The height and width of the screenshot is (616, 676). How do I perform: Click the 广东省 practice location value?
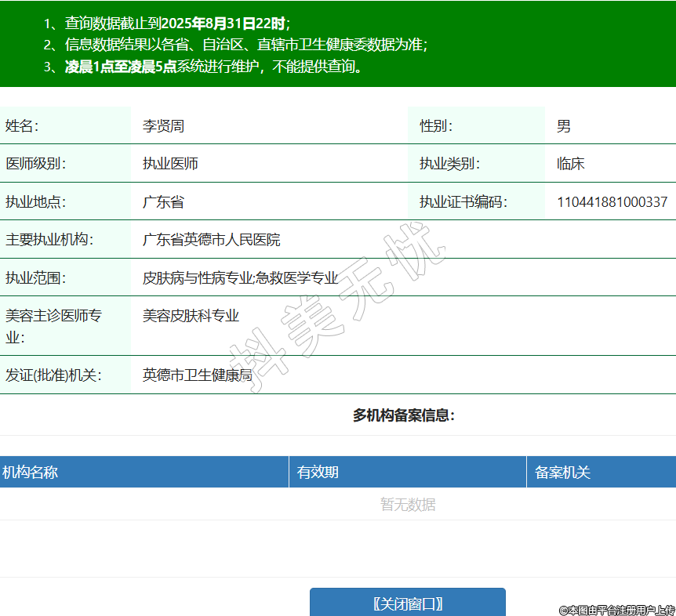point(163,202)
